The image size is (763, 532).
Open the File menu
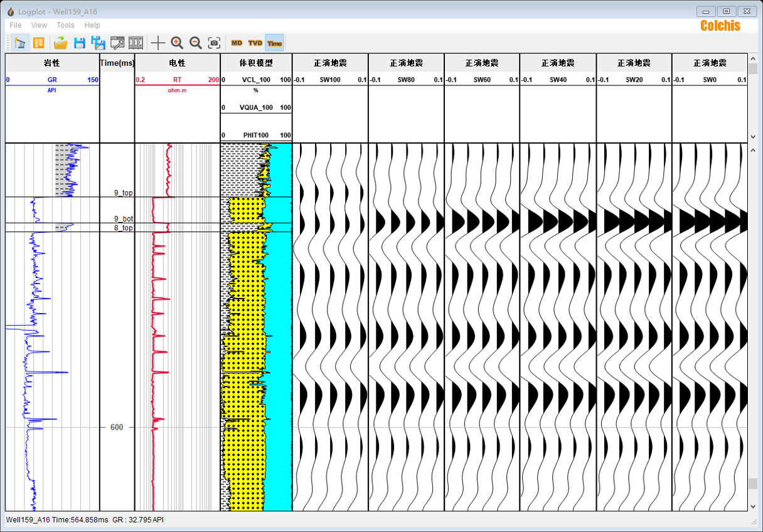click(16, 25)
